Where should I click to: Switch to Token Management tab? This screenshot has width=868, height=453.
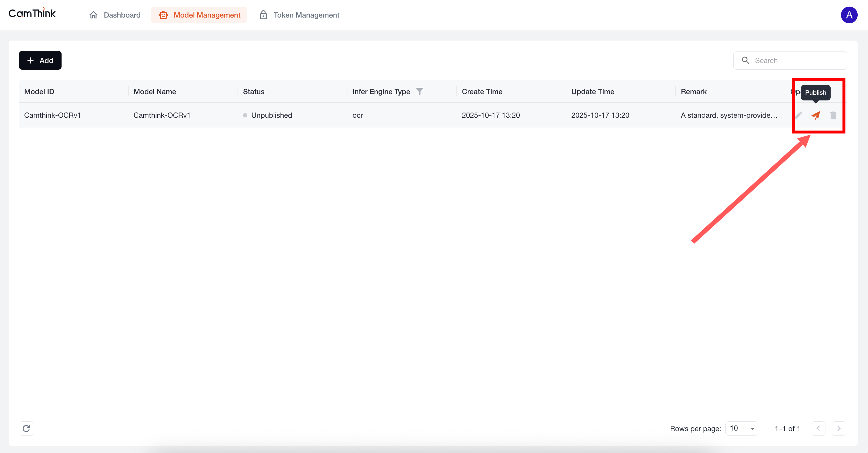point(300,15)
